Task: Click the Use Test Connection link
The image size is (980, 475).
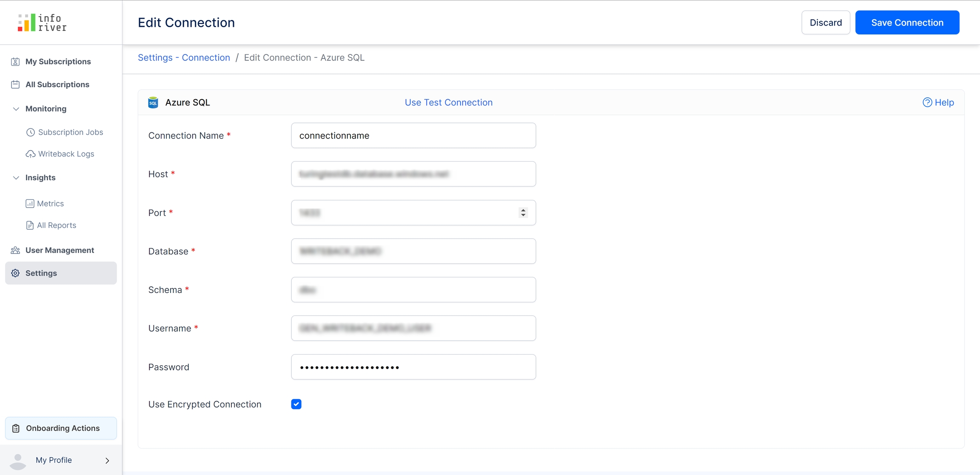Action: point(448,102)
